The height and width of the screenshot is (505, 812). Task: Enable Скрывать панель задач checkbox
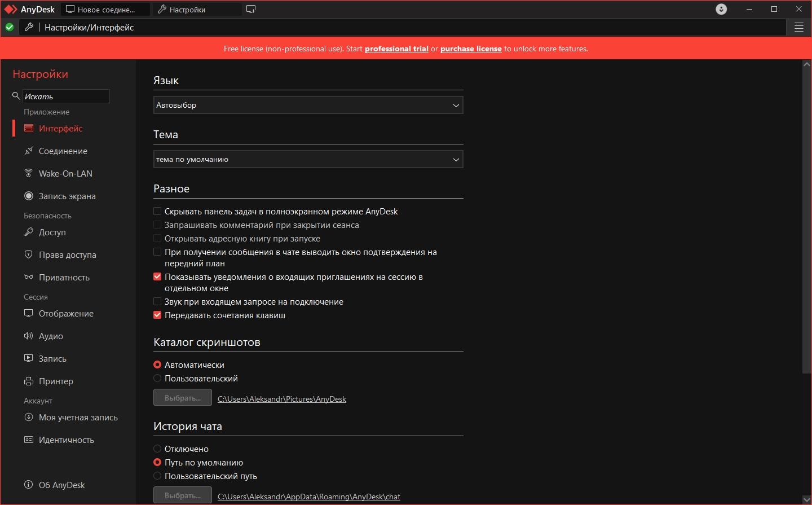coord(157,211)
